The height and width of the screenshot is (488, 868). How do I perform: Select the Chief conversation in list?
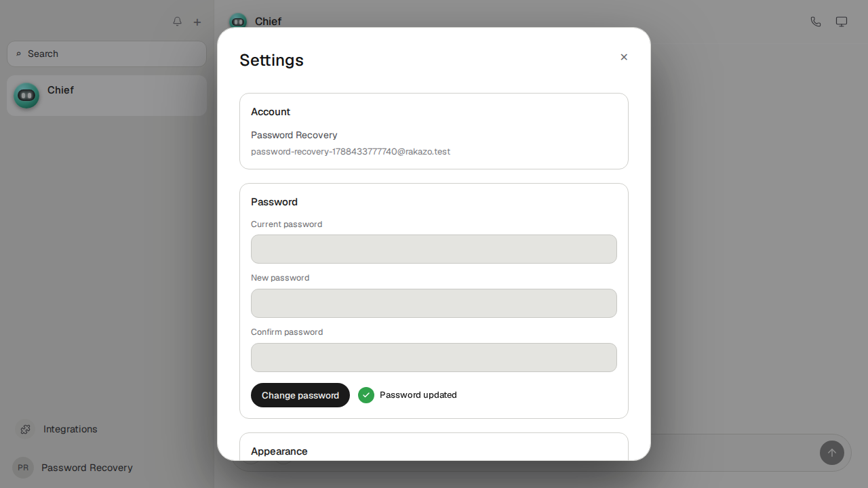106,96
